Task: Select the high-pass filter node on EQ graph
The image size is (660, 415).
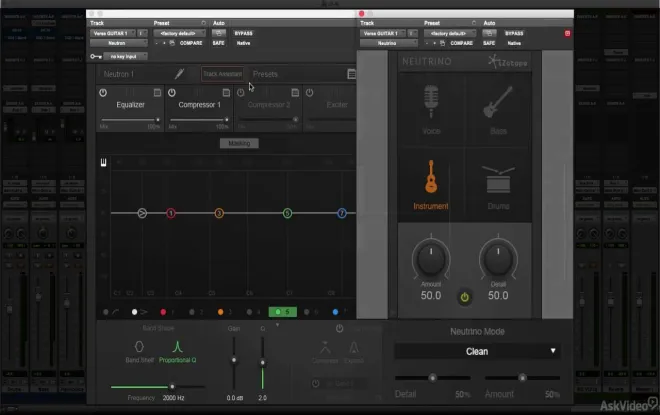Action: click(142, 213)
